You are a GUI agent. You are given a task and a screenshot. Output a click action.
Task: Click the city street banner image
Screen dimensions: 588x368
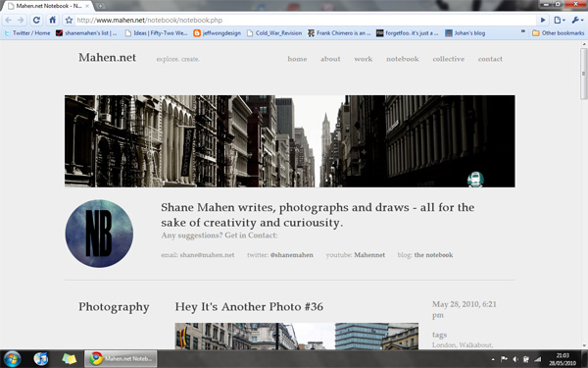pyautogui.click(x=289, y=140)
